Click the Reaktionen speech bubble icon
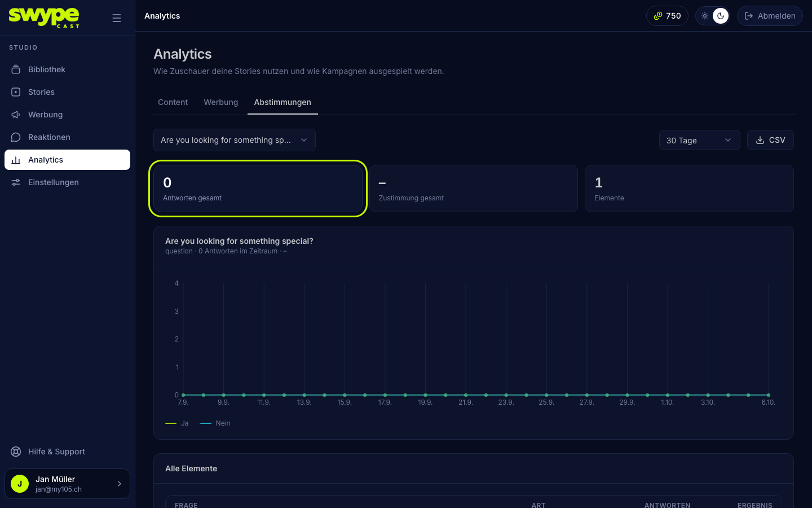This screenshot has width=812, height=508. [x=16, y=137]
